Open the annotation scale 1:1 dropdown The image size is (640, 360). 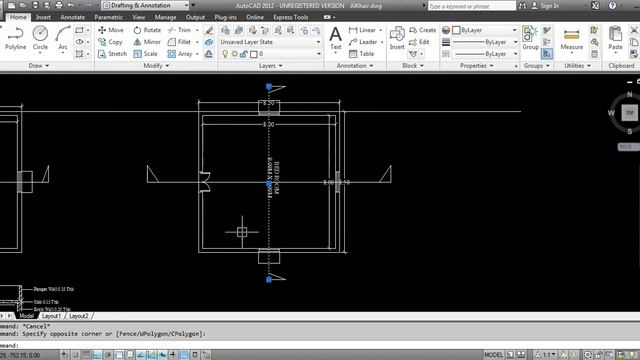coord(546,355)
